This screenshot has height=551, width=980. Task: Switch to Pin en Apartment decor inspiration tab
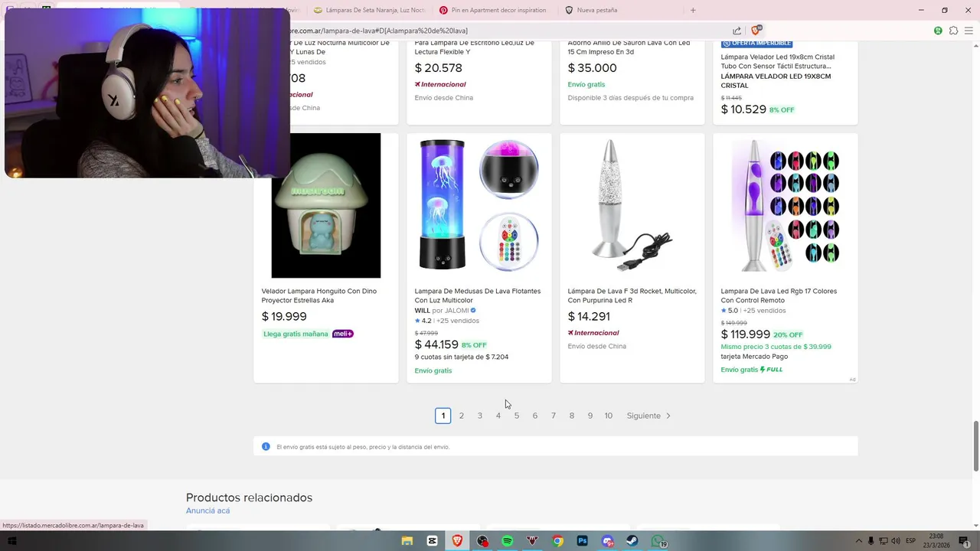point(494,10)
